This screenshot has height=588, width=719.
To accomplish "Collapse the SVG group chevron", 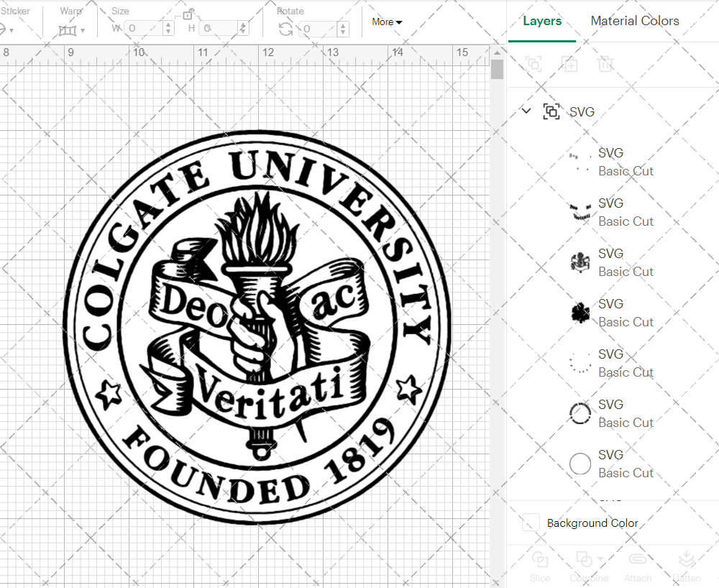I will (526, 111).
